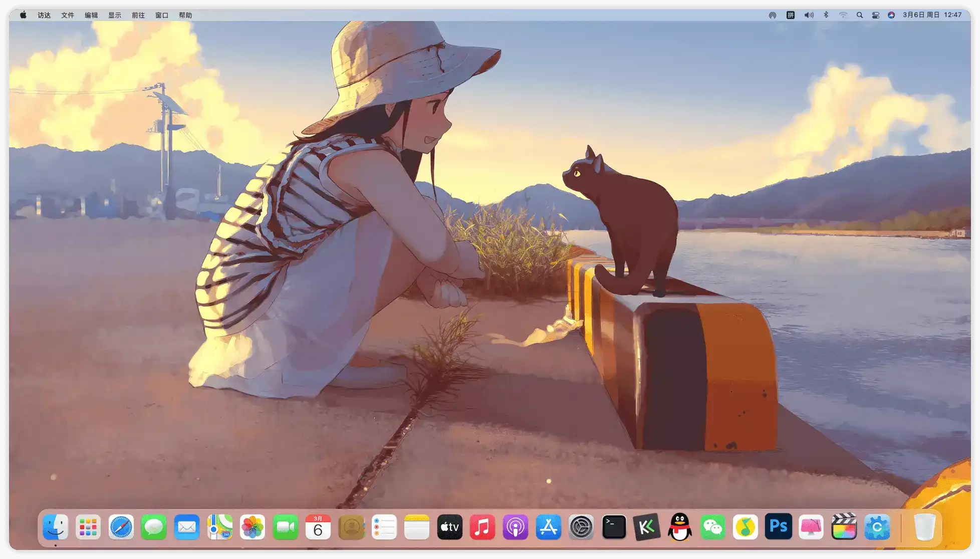Launch Maps from the Dock
Image resolution: width=980 pixels, height=559 pixels.
pyautogui.click(x=220, y=527)
